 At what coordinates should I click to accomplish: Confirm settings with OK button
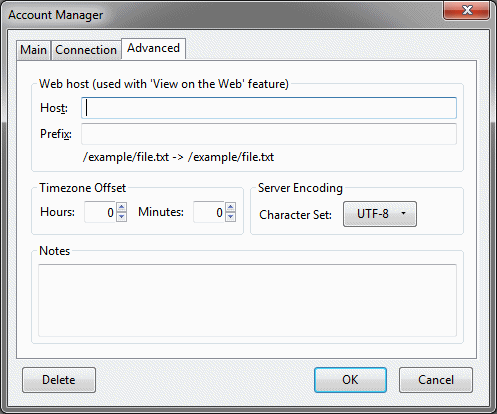point(350,380)
